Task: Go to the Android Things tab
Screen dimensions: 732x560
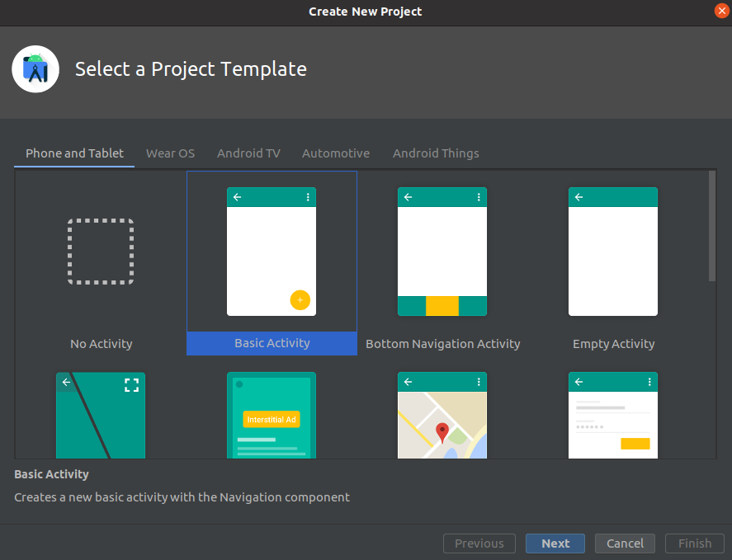Action: coord(436,153)
